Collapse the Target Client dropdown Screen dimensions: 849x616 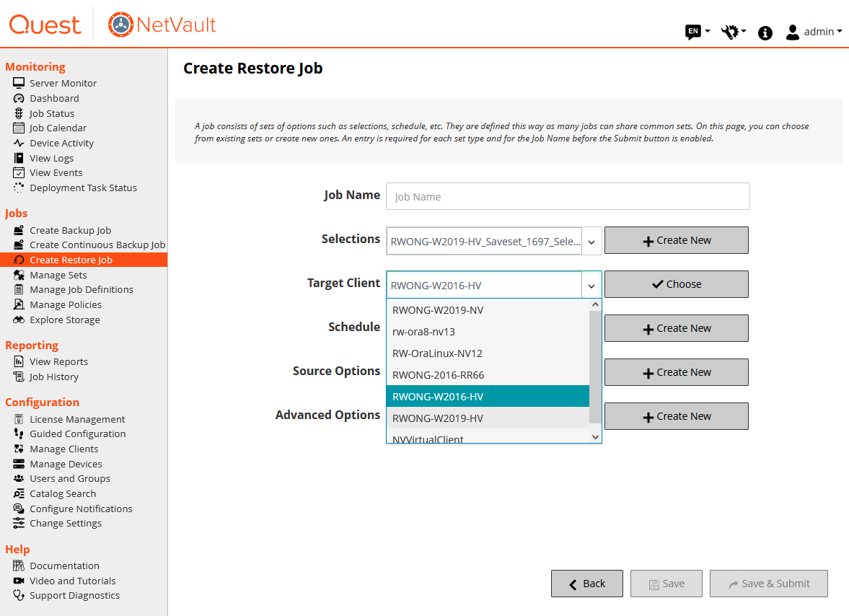click(x=591, y=286)
